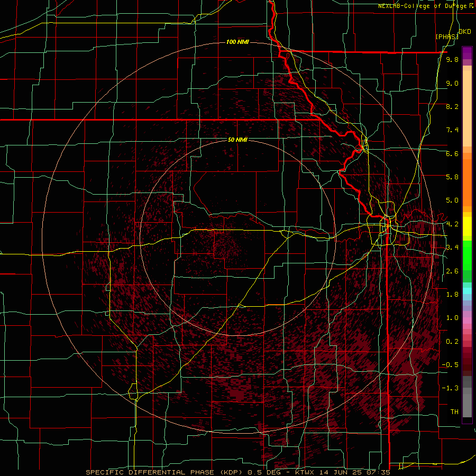Image resolution: width=476 pixels, height=476 pixels.
Task: Click the 3.4 scale value
Action: coord(452,248)
